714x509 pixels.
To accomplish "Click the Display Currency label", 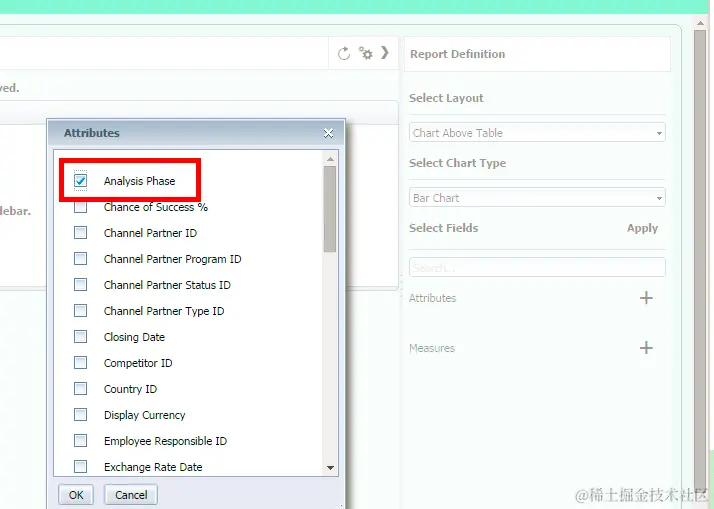I will 144,415.
